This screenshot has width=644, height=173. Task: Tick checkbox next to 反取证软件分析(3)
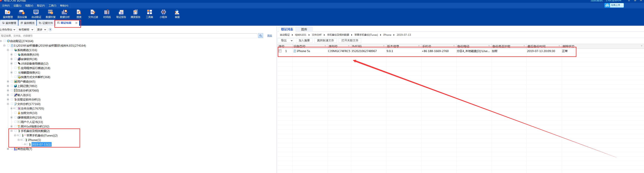click(12, 99)
